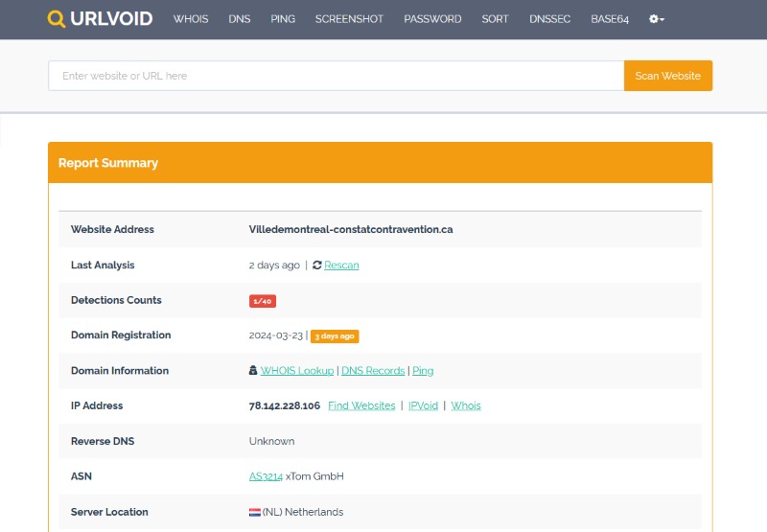Click the Scan Website button
The width and height of the screenshot is (767, 532).
(668, 76)
